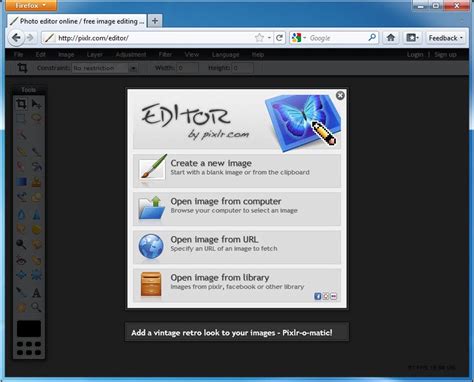Open the Layer menu

click(x=95, y=55)
